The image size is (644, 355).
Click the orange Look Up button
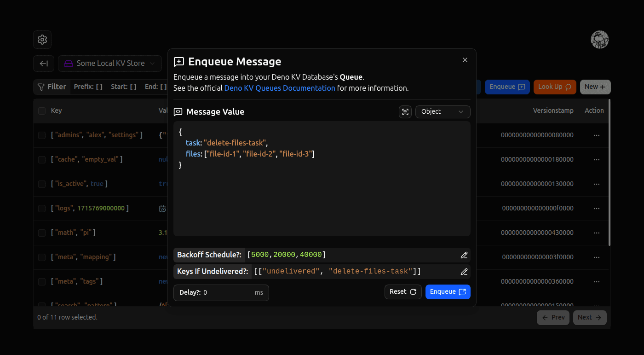tap(554, 87)
